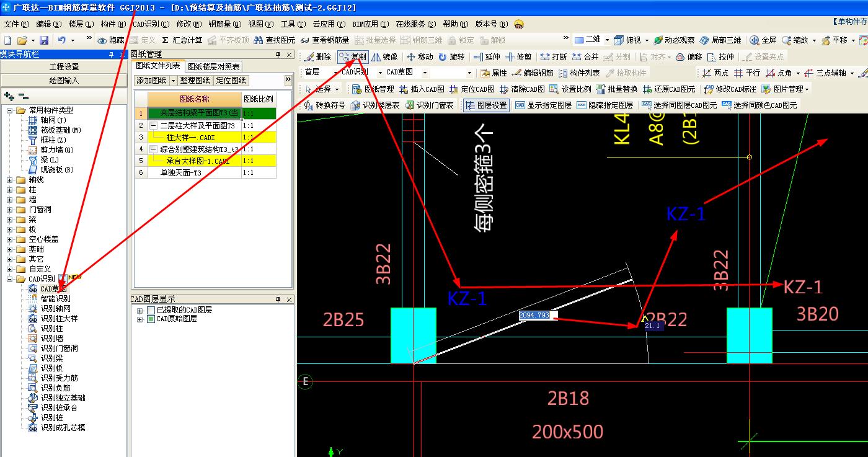Expand the 轴线 folder node
This screenshot has height=457, width=868.
pyautogui.click(x=10, y=180)
